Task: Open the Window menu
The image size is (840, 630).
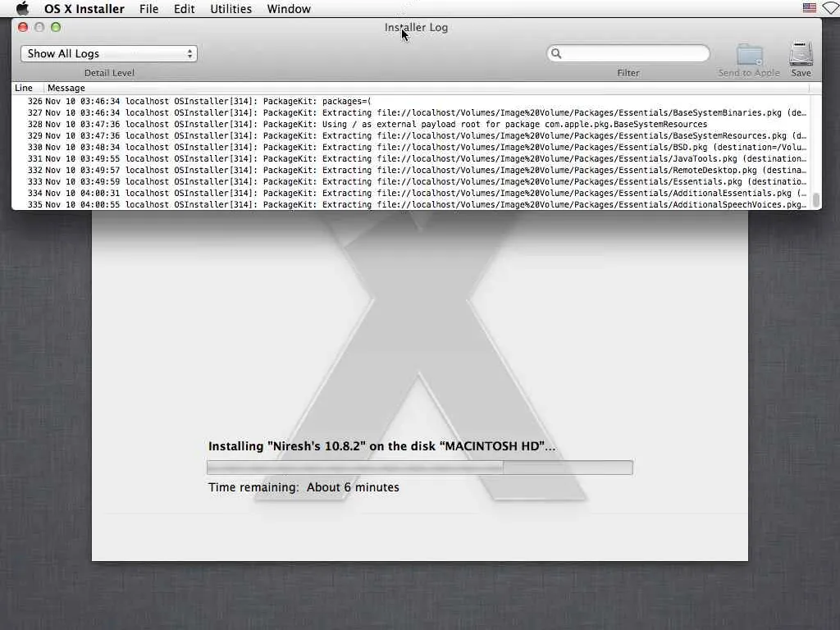Action: (x=289, y=9)
